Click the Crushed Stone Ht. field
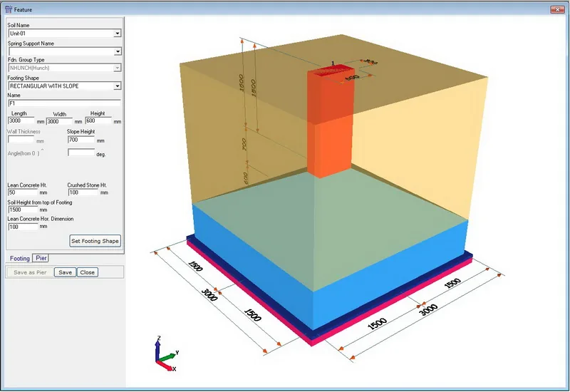The height and width of the screenshot is (392, 570). click(x=83, y=192)
